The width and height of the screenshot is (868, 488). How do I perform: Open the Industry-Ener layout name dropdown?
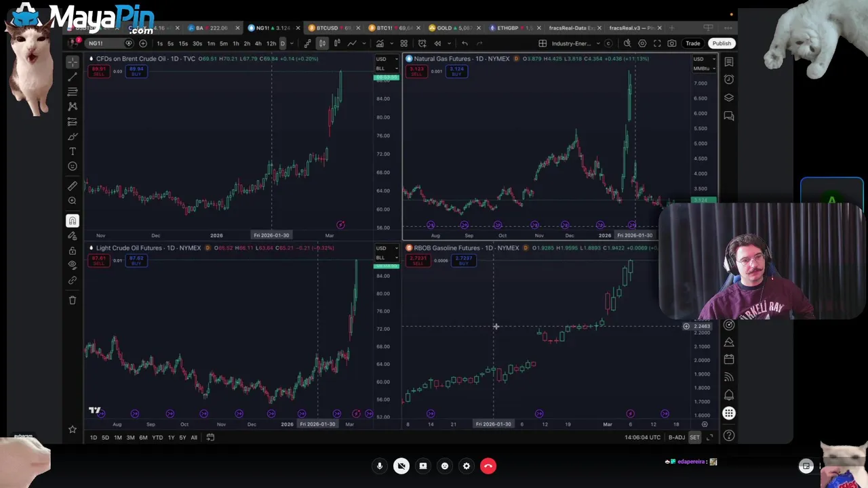click(576, 43)
